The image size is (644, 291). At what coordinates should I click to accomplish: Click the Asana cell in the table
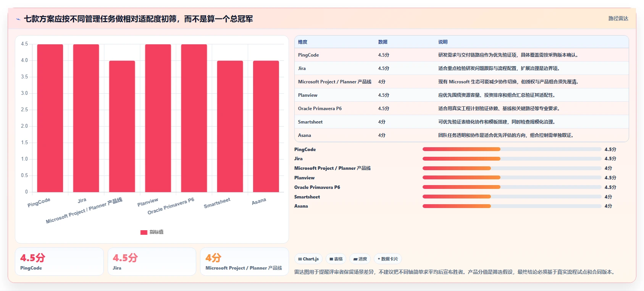[x=305, y=135]
